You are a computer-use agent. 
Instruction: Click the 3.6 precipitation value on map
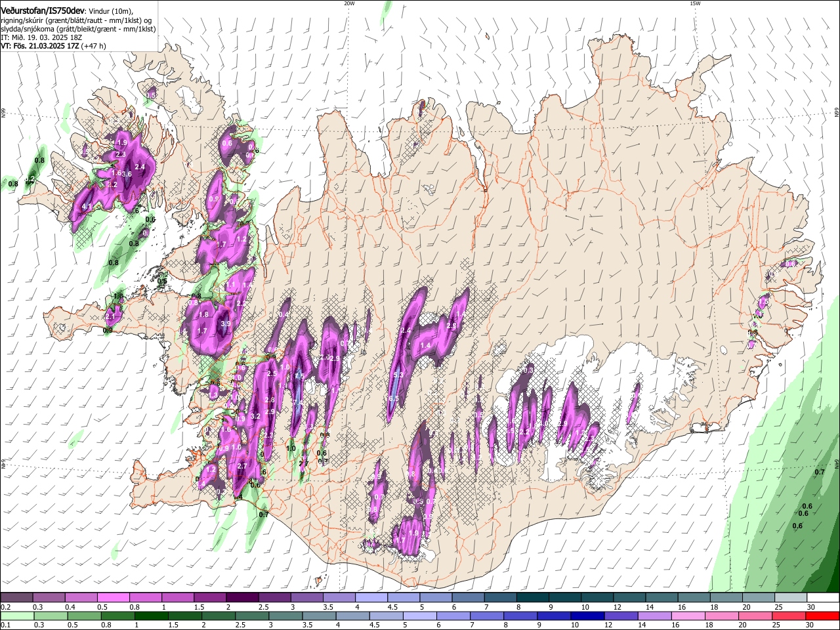coord(127,175)
